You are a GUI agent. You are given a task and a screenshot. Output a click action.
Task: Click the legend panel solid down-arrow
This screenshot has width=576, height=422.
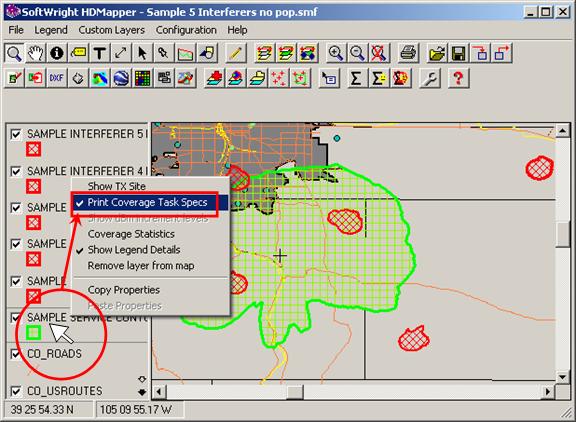click(142, 392)
